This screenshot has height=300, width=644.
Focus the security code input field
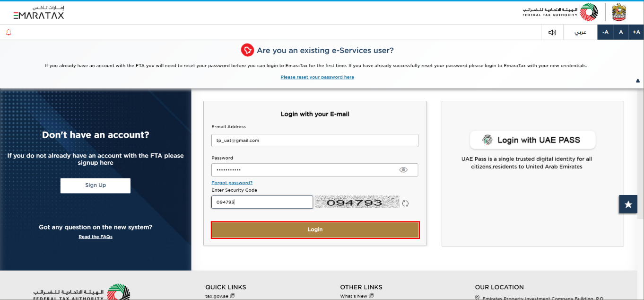(262, 202)
